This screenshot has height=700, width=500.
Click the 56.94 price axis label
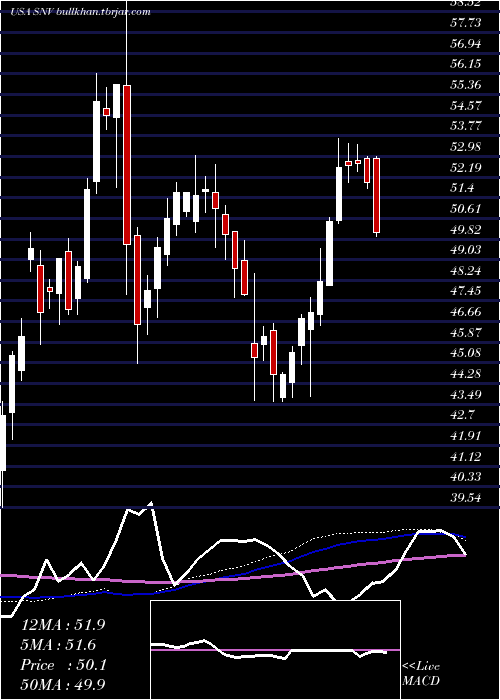[x=465, y=43]
